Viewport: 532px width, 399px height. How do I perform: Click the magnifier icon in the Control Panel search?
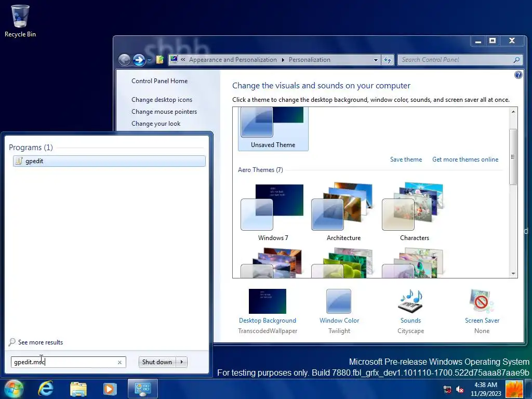tap(516, 60)
